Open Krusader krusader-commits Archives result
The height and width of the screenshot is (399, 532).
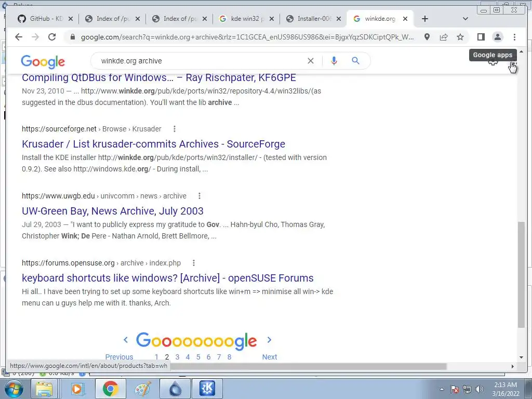(153, 144)
